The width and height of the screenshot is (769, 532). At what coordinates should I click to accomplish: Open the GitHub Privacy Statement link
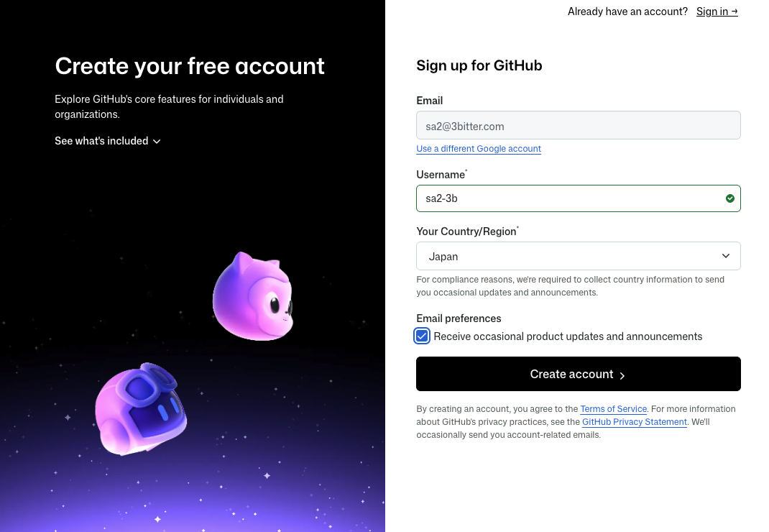[x=635, y=422]
